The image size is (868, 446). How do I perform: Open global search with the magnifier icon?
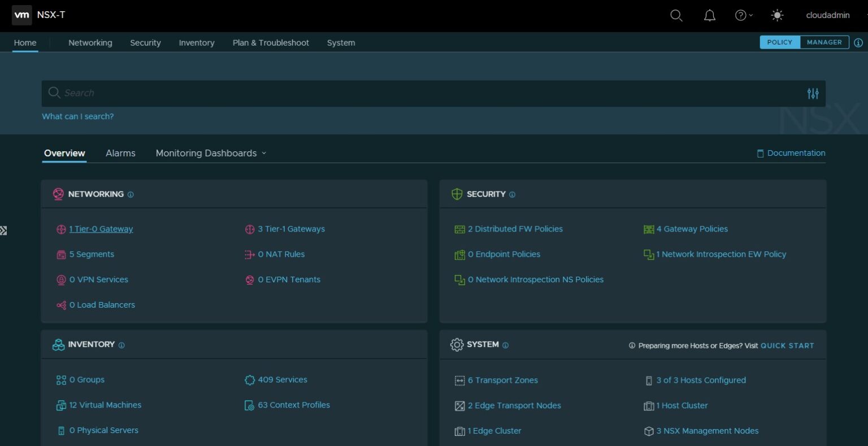click(676, 15)
